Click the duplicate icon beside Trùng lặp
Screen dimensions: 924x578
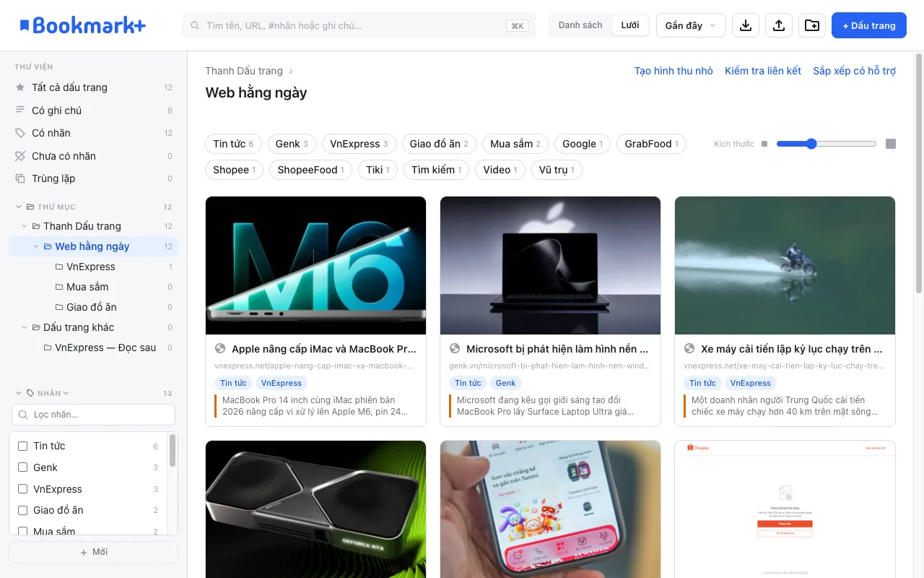tap(20, 178)
